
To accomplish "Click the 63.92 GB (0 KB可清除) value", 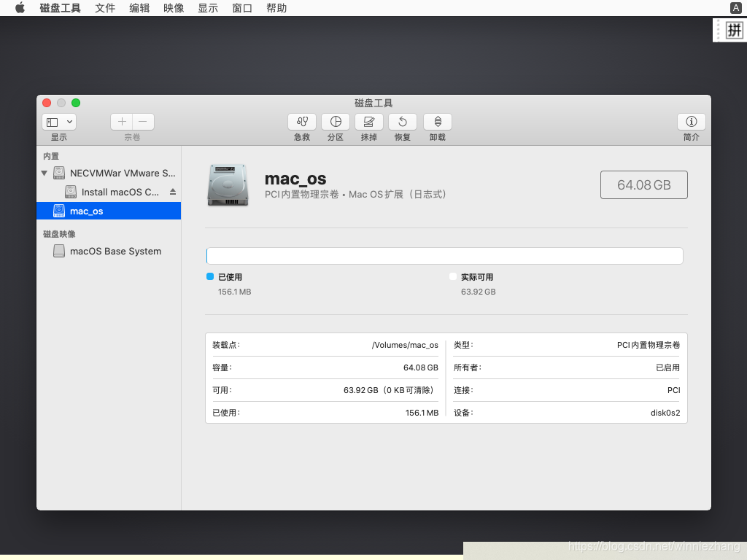I will pos(389,390).
